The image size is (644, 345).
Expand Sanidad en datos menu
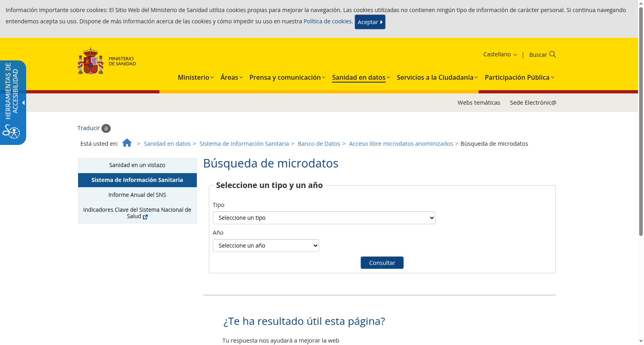[361, 77]
